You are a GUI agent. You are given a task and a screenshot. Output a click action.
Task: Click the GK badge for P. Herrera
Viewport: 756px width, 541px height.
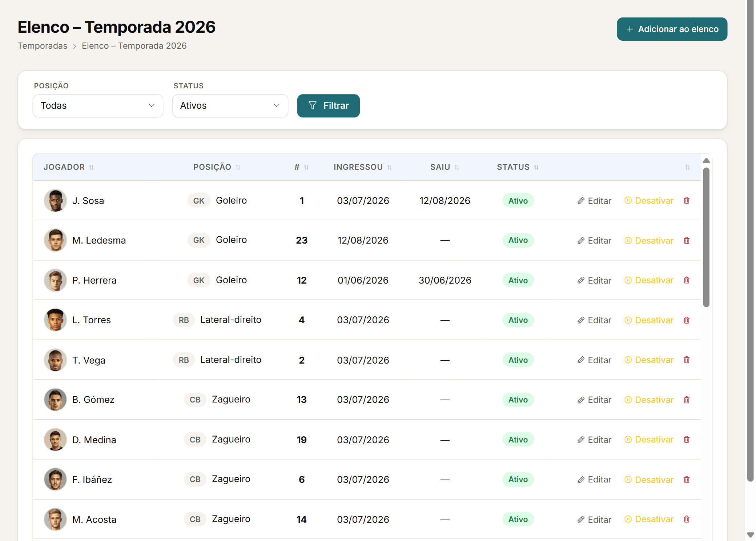point(199,280)
